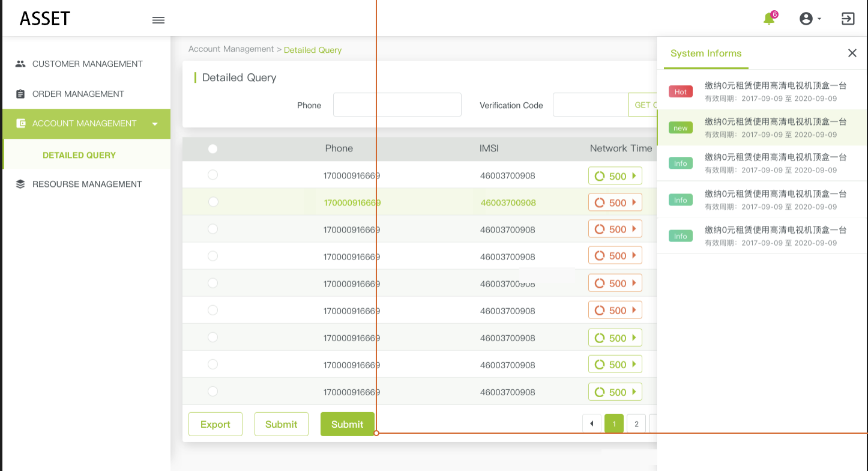Click the Export button

coord(215,424)
